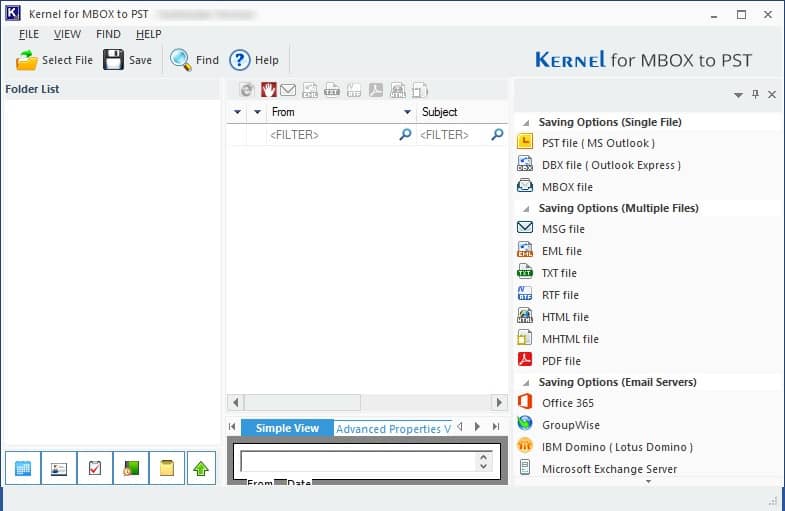Screen dimensions: 785x511
Task: Click the left arrow of horizontal scrollbar
Action: [x=236, y=402]
